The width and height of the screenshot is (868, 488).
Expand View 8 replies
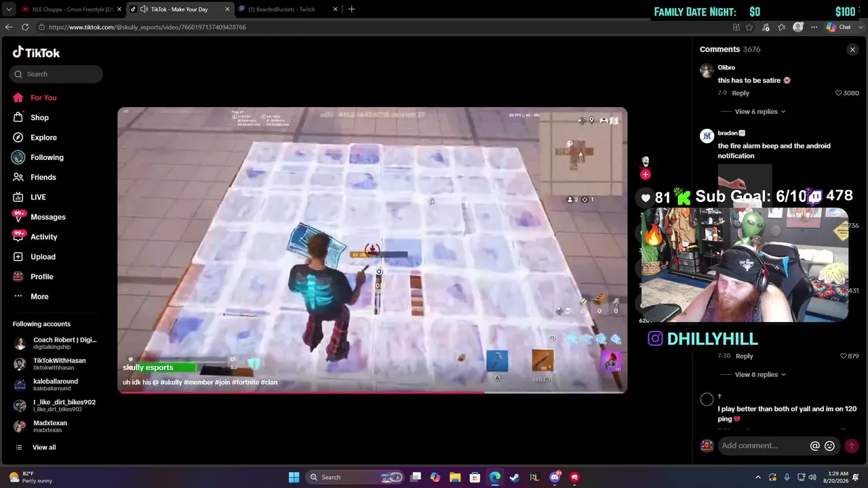pyautogui.click(x=760, y=375)
